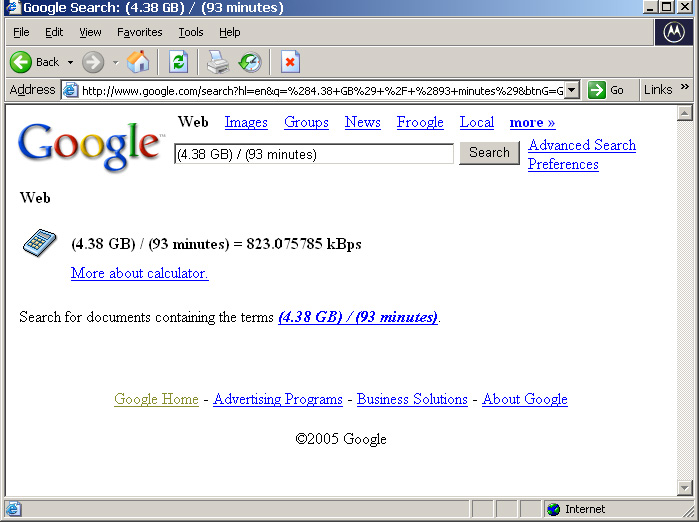
Task: Open the History clock icon
Action: 250,62
